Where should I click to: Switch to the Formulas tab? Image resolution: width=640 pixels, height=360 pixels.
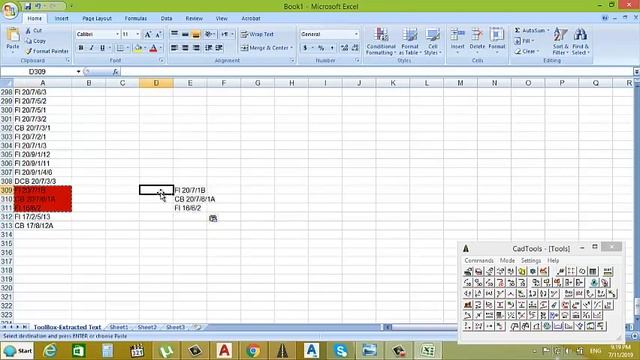(136, 18)
